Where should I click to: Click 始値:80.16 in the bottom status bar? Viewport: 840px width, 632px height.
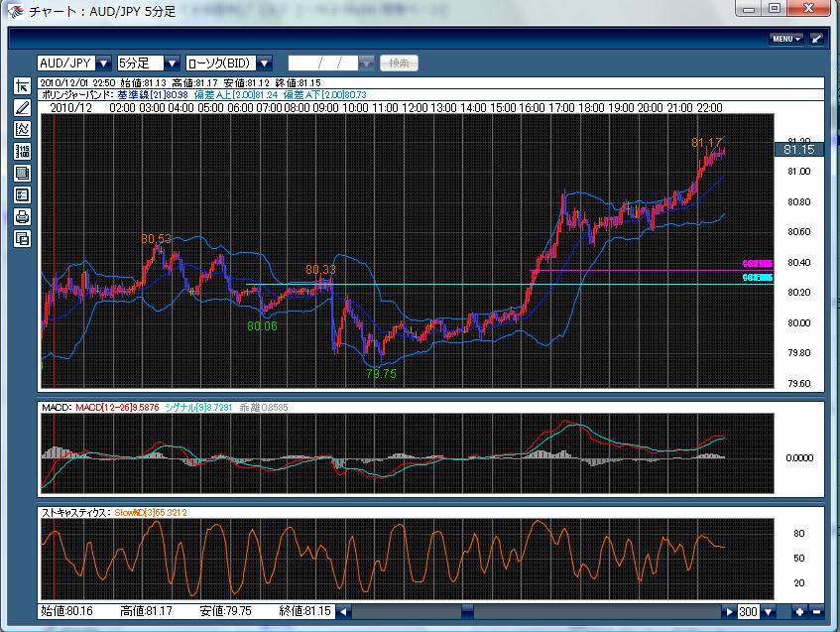(67, 611)
